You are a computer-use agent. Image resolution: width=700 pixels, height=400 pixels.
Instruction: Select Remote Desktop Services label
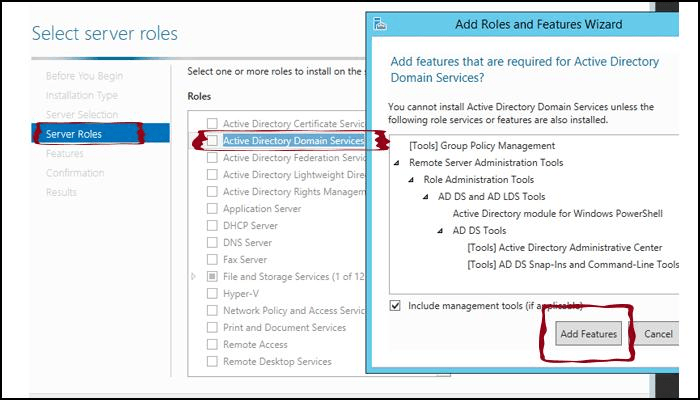tap(277, 361)
